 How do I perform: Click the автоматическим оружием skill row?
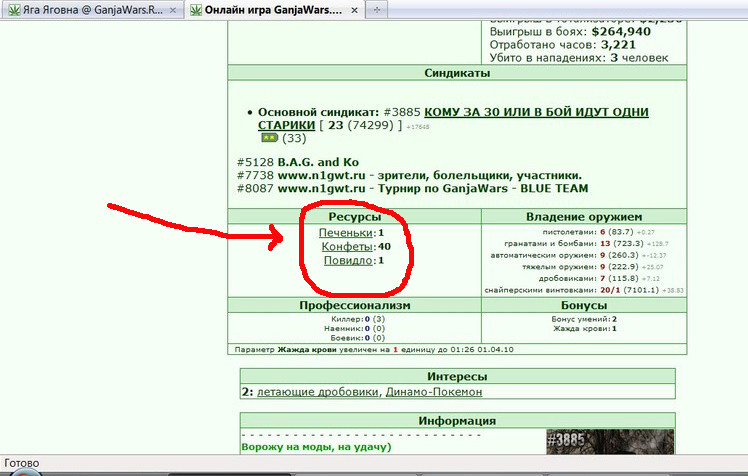tap(578, 255)
